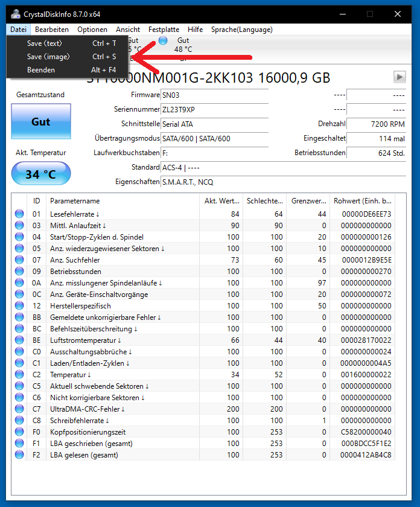The height and width of the screenshot is (507, 420).
Task: Click status orb for Kopfpositionierungszeit row
Action: coord(19,432)
